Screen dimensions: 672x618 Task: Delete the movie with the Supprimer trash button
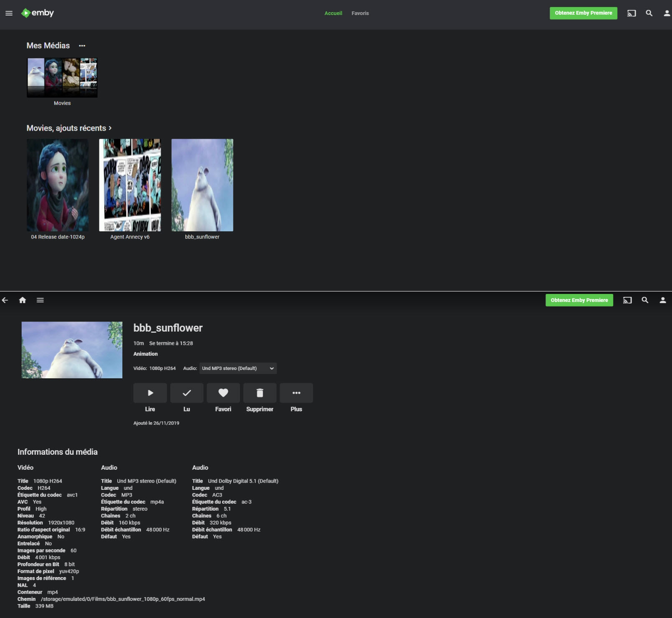click(260, 393)
